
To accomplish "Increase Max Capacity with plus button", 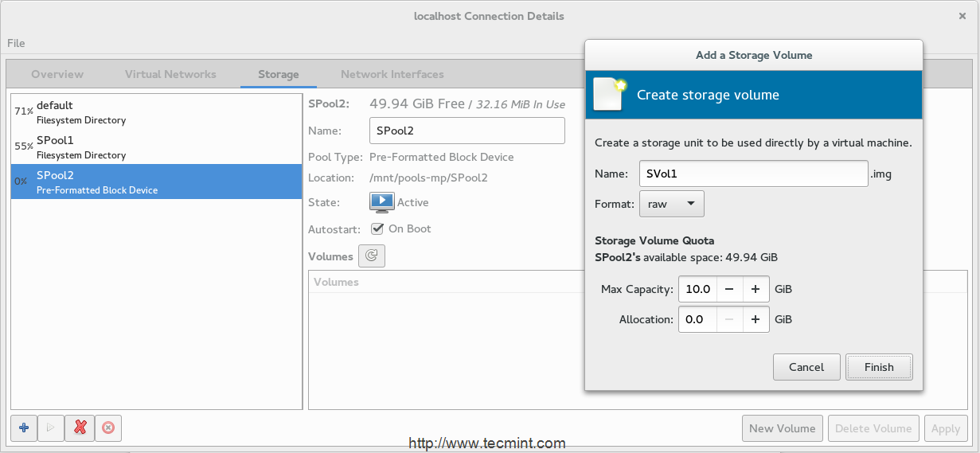I will click(755, 289).
